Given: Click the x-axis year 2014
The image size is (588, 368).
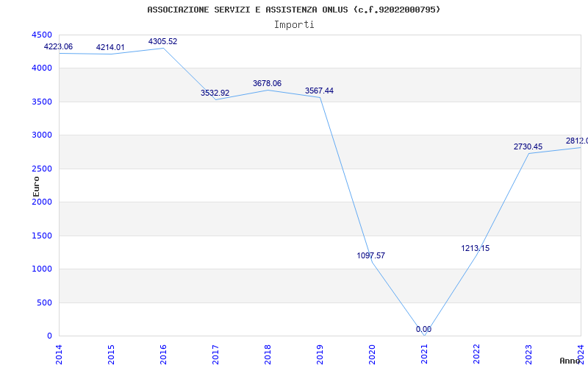Looking at the screenshot, I should click(60, 355).
